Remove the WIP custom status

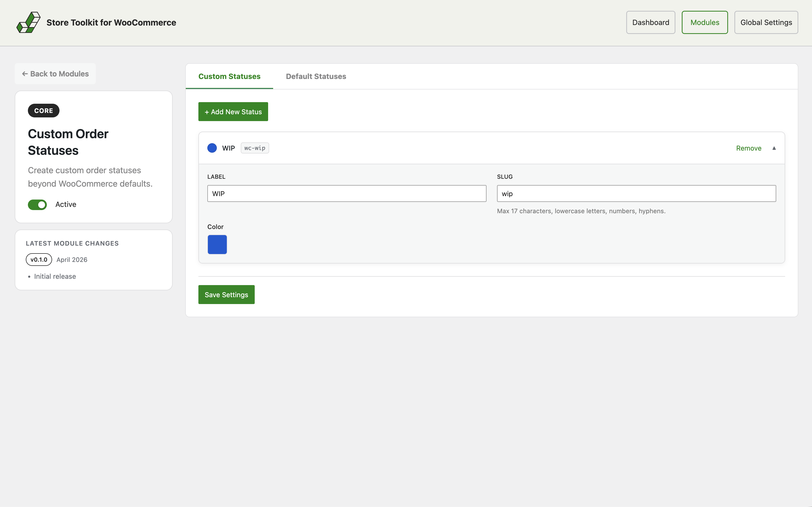(x=749, y=148)
